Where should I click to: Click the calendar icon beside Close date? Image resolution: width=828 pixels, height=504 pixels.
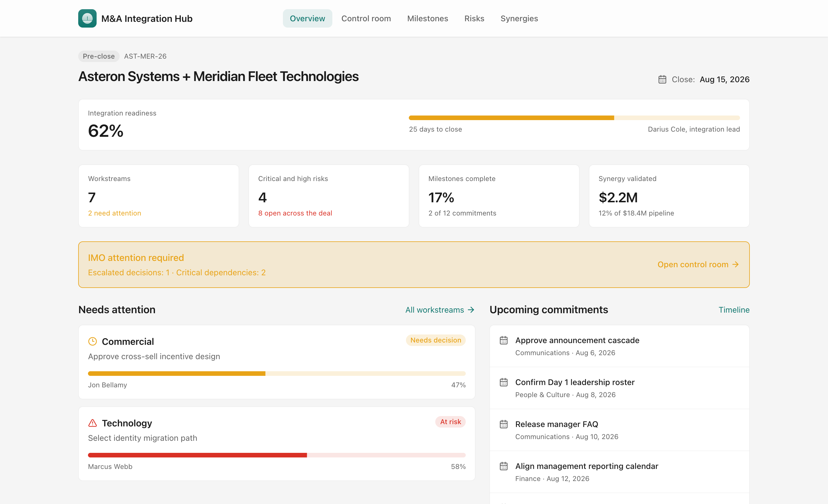(662, 80)
